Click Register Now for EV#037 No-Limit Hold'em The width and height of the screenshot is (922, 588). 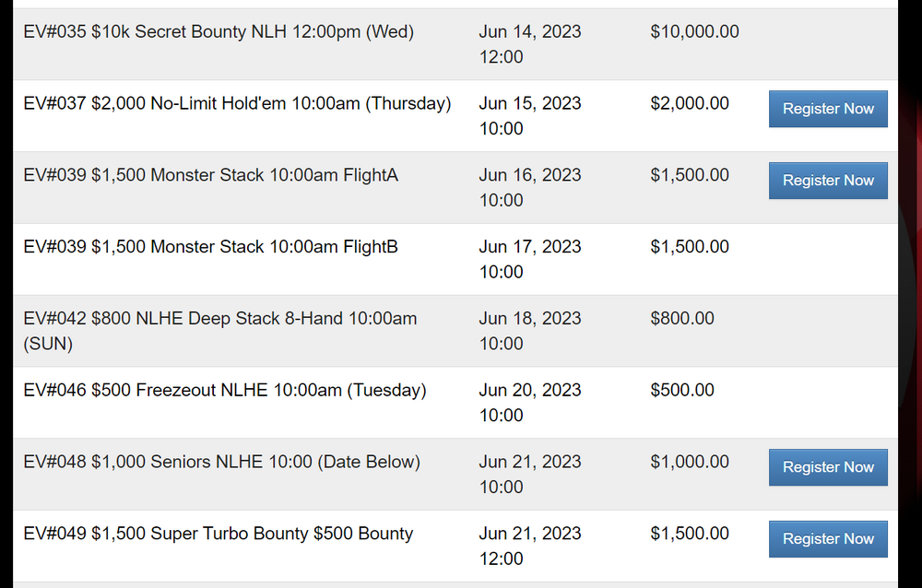pos(828,109)
